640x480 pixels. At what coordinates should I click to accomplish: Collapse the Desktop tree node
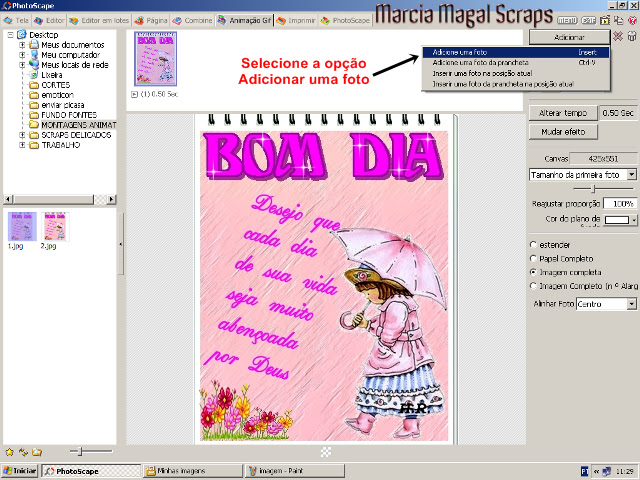point(11,35)
